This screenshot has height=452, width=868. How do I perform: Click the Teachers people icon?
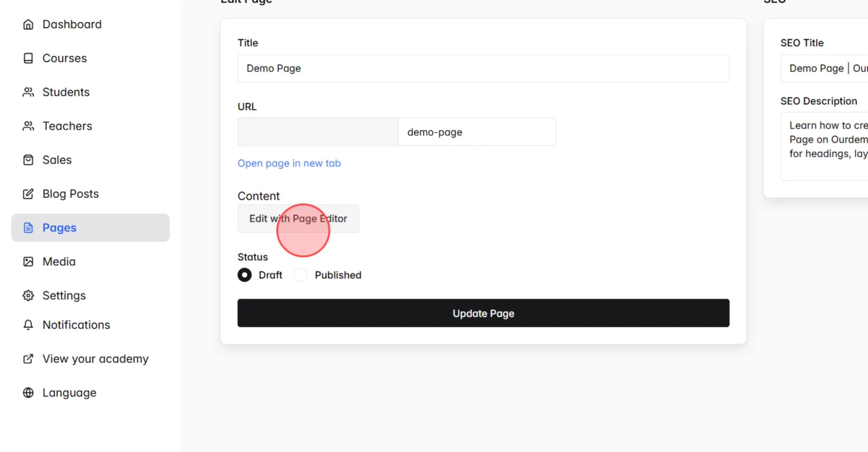pos(28,126)
